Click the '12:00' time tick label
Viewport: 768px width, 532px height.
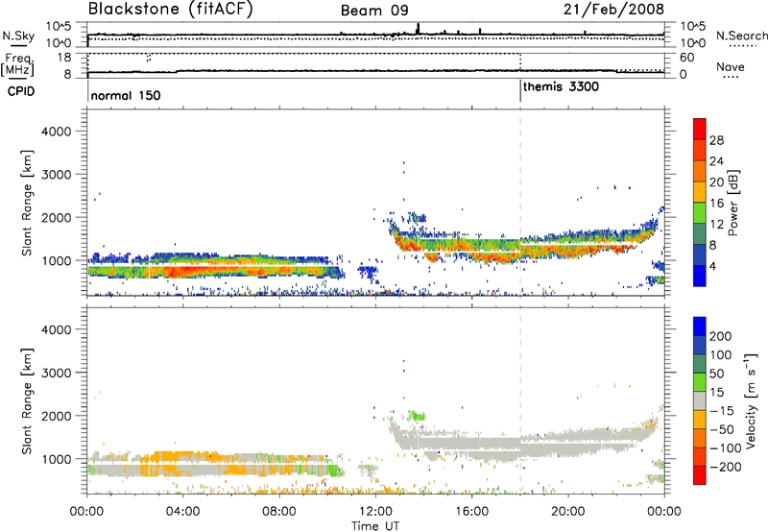click(375, 512)
